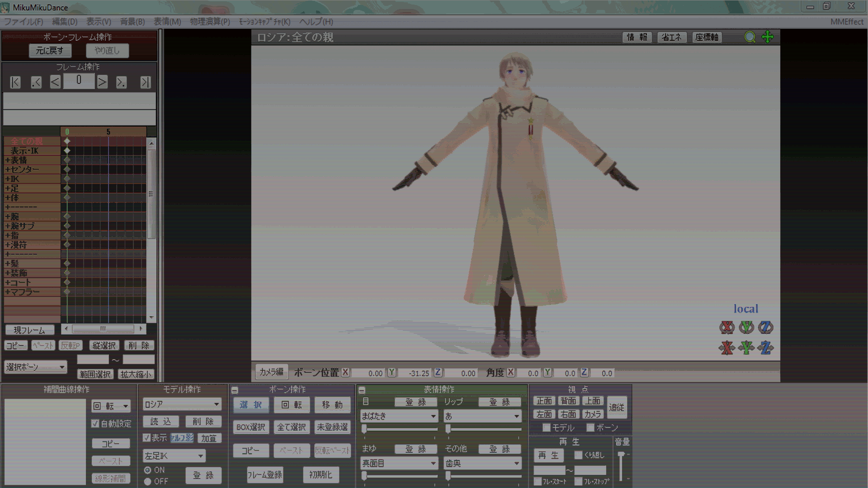868x488 pixels.
Task: Open the ファイル(F) menu
Action: point(24,22)
